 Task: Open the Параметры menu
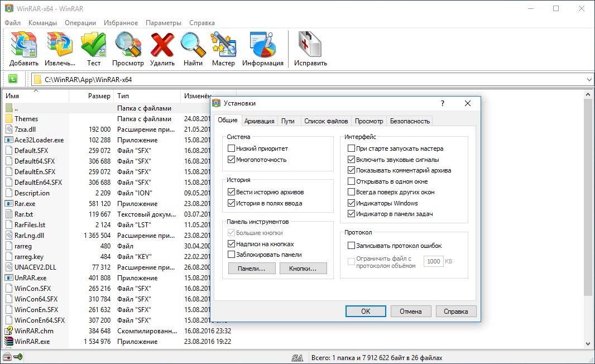tap(164, 23)
